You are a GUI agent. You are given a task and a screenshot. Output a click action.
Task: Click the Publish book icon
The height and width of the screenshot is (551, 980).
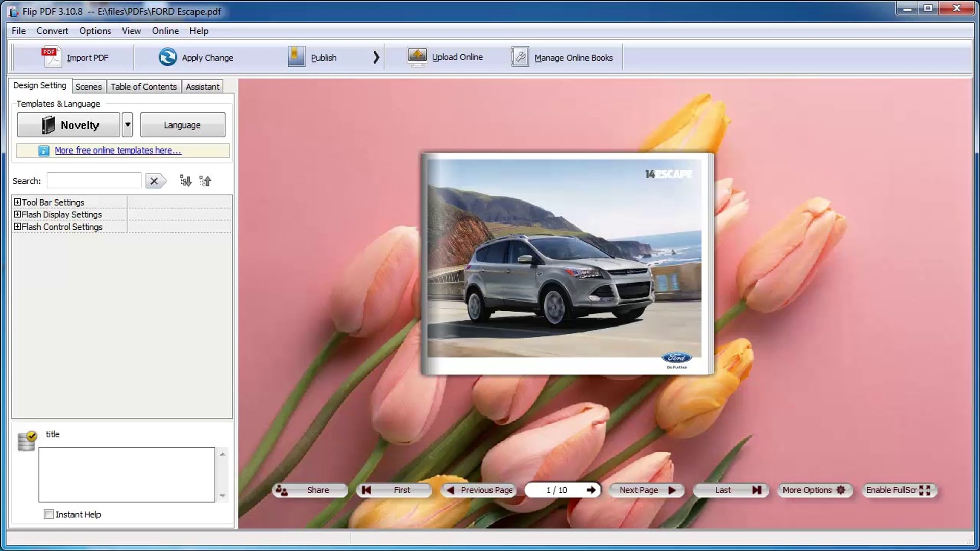(x=296, y=57)
